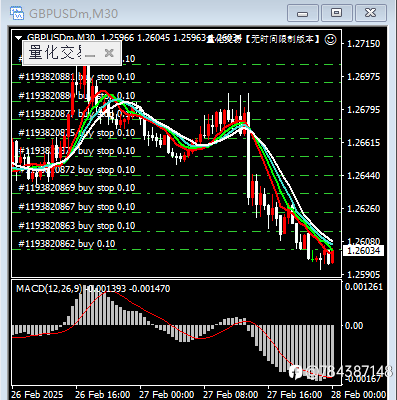Click the 0.00 MACD zero level label
Screen dimensions: 397x400
point(354,326)
